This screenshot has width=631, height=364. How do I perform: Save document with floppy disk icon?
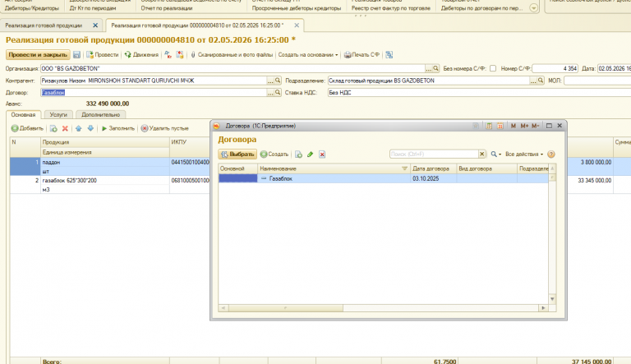pos(76,55)
